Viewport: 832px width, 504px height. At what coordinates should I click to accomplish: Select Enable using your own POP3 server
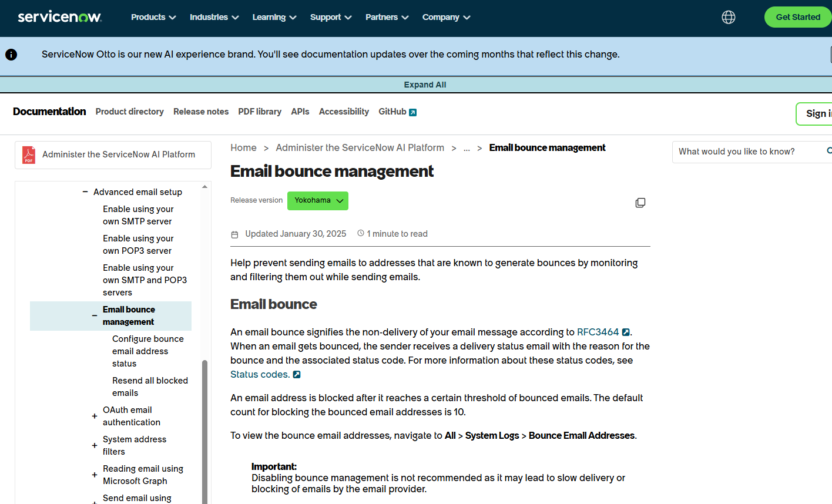pos(138,245)
